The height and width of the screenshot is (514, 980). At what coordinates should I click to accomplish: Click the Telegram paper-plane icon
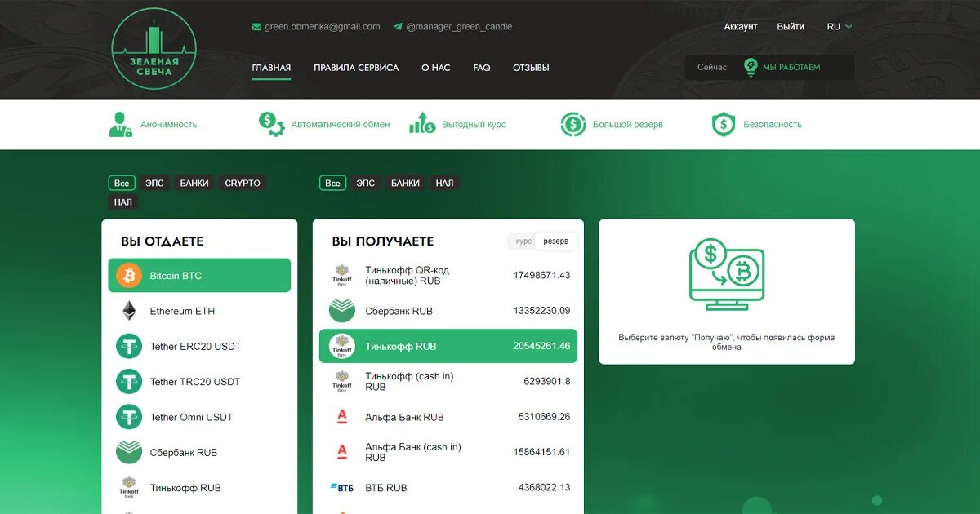point(398,27)
